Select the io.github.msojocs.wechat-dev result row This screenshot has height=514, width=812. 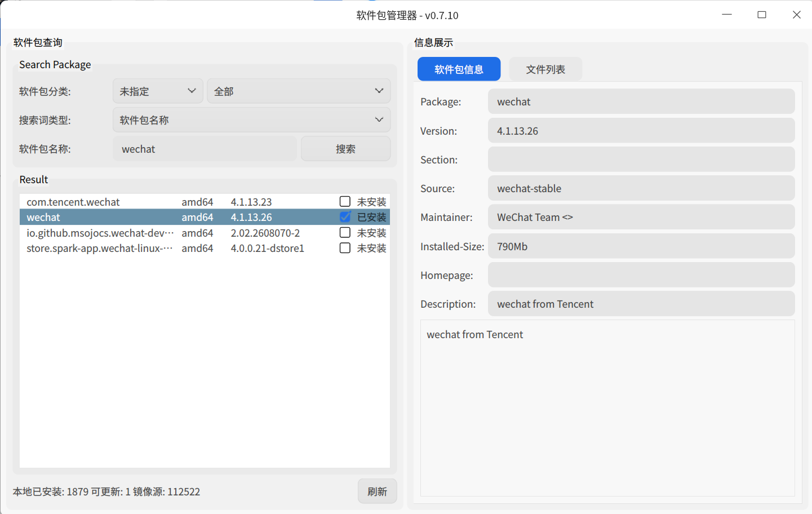[x=205, y=233]
